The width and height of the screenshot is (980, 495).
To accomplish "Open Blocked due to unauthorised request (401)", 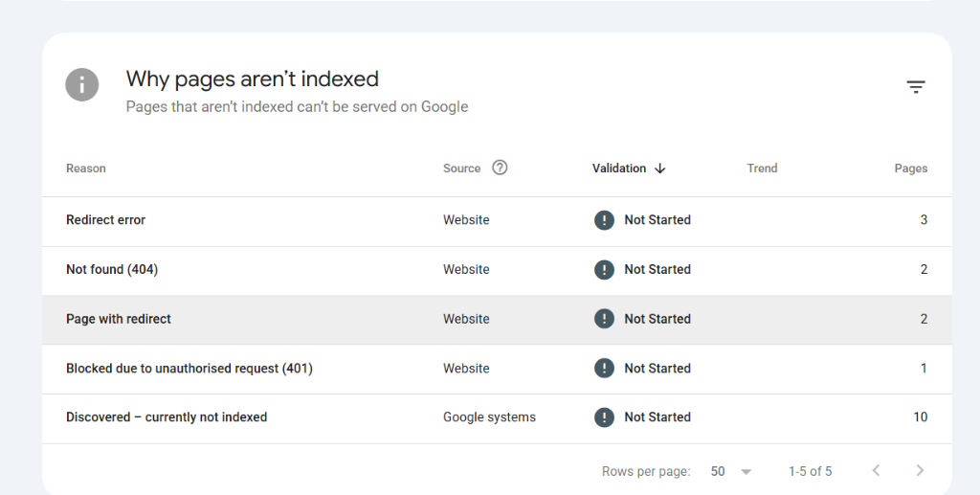I will coord(497,369).
